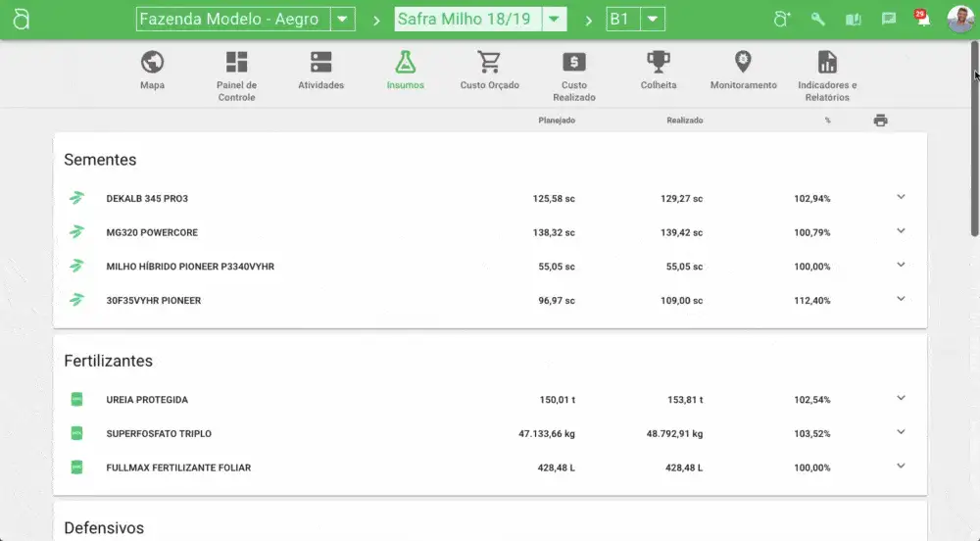The height and width of the screenshot is (541, 980).
Task: Open Painel de Controle dashboard
Action: (x=236, y=64)
